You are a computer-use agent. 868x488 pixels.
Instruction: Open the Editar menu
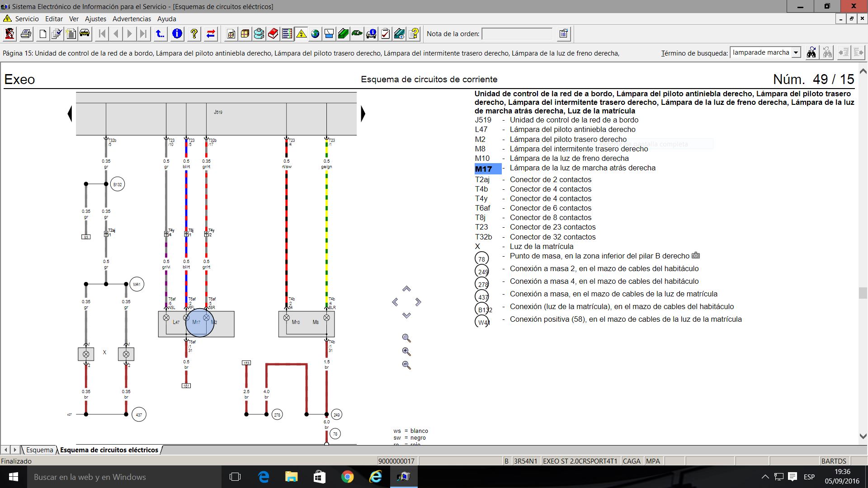[x=54, y=19]
